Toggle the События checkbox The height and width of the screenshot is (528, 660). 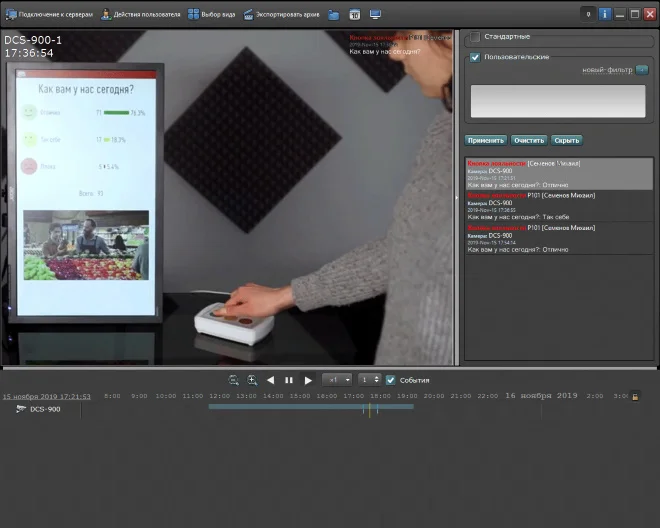tap(391, 380)
